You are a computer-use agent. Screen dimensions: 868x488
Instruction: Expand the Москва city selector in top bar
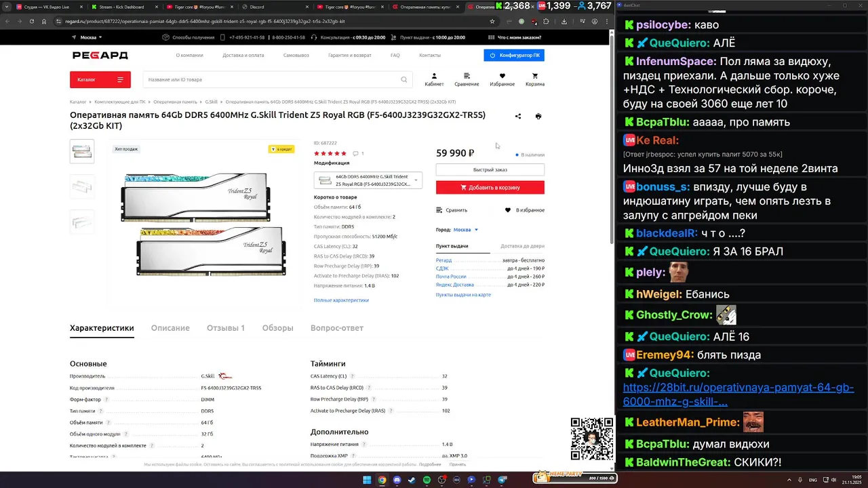88,37
